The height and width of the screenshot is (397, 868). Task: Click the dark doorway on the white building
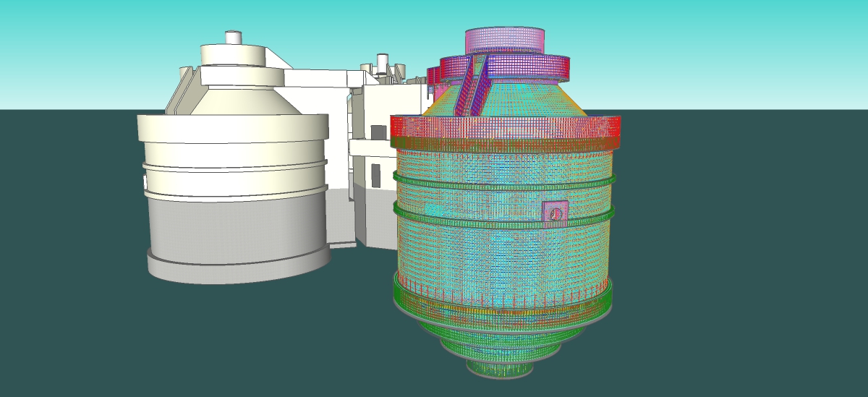click(x=375, y=174)
